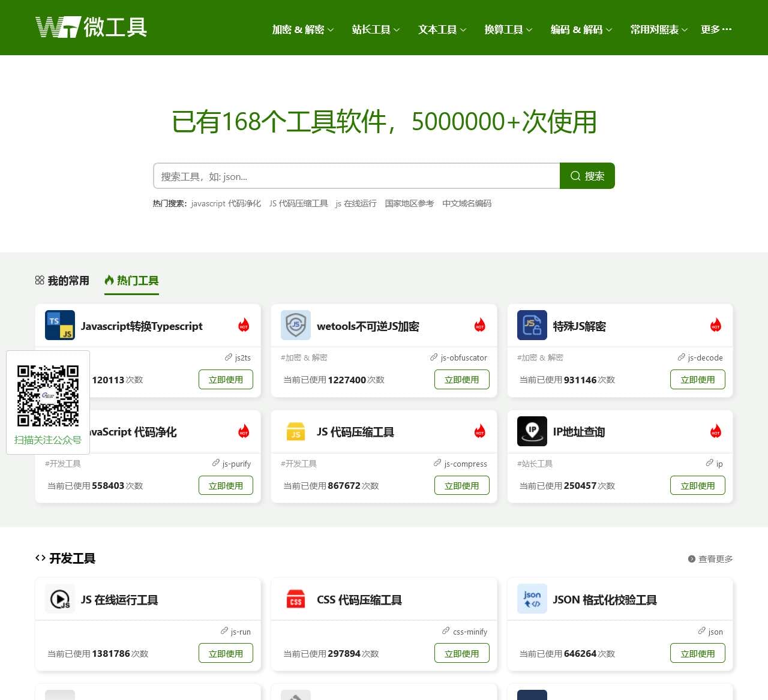Open the 换算工具 dropdown
768x700 pixels.
point(508,29)
